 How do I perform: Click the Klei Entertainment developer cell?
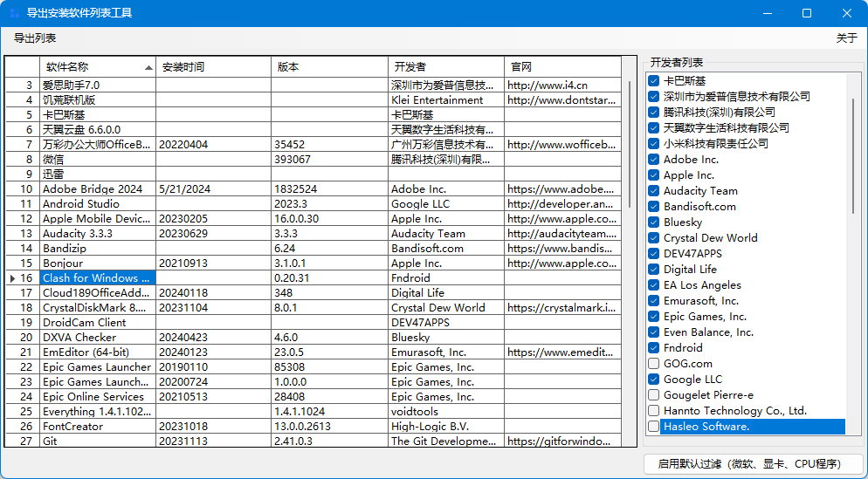tap(445, 100)
